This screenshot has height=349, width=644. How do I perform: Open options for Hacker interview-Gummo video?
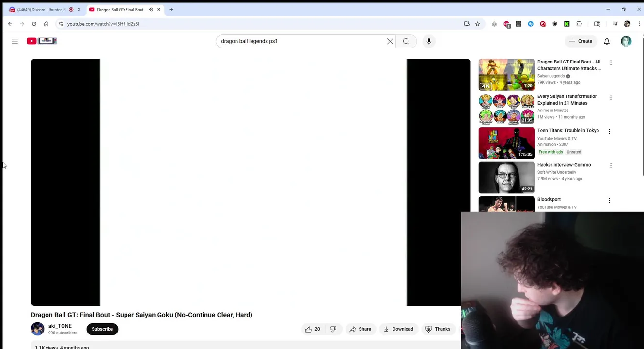pyautogui.click(x=611, y=166)
